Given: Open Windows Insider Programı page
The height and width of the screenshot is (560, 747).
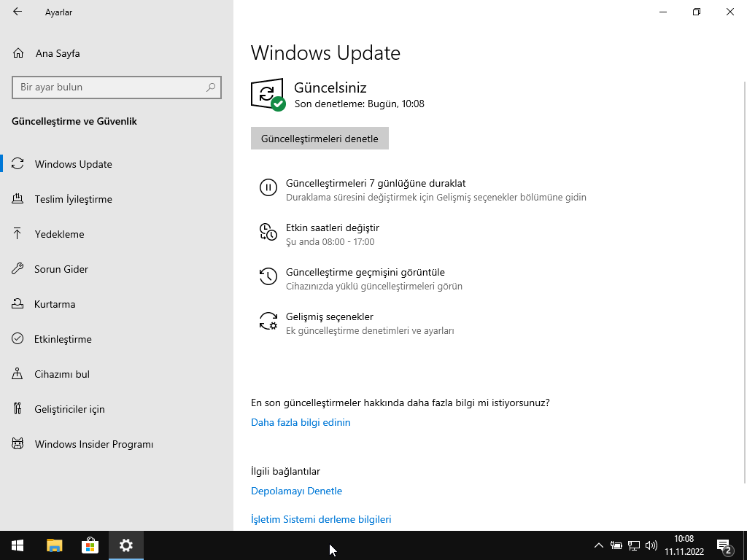Looking at the screenshot, I should [117, 444].
